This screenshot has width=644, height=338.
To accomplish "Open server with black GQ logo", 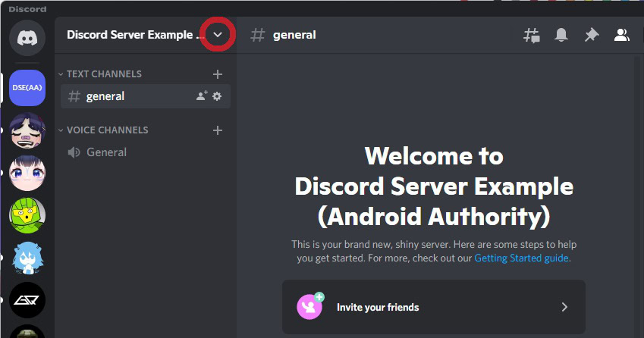I will (27, 300).
